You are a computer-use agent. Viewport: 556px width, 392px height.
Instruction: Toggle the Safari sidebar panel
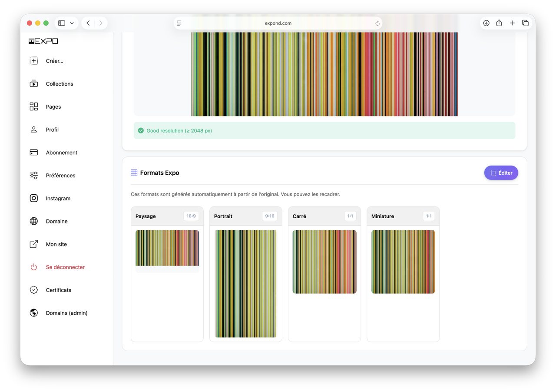pos(62,23)
